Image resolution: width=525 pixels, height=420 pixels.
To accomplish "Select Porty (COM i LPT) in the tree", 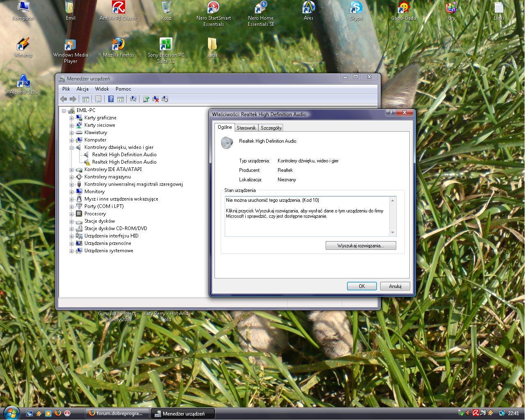I will coord(104,206).
